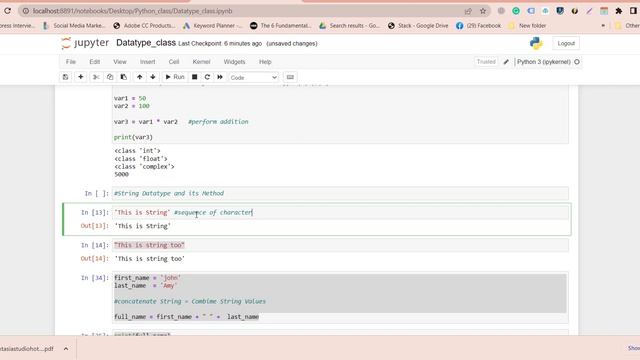Open the cell type Code dropdown
The image size is (640, 360).
pos(253,78)
